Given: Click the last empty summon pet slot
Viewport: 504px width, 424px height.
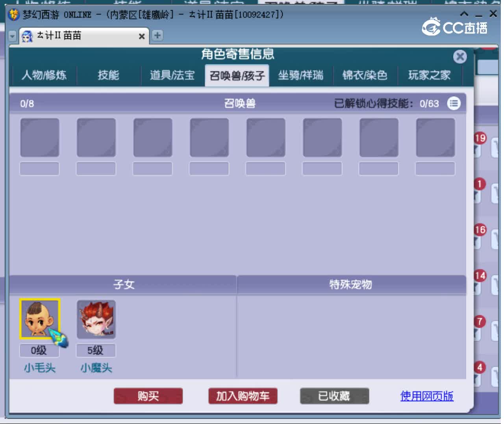Looking at the screenshot, I should (x=435, y=138).
